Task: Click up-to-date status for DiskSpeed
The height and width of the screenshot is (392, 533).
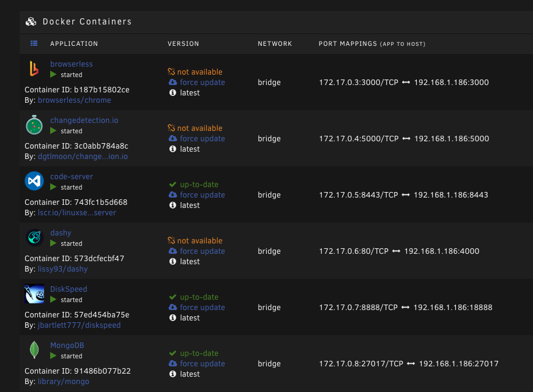Action: 199,297
